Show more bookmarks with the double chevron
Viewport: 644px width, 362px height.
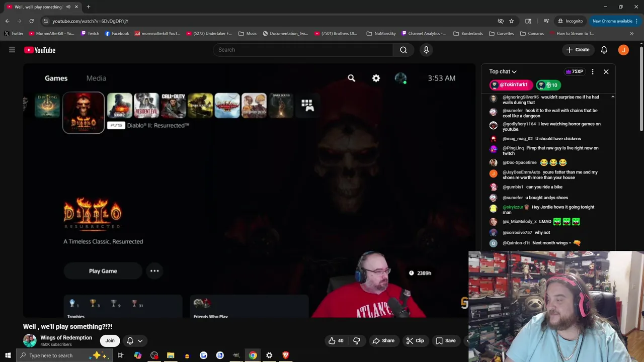(x=631, y=33)
